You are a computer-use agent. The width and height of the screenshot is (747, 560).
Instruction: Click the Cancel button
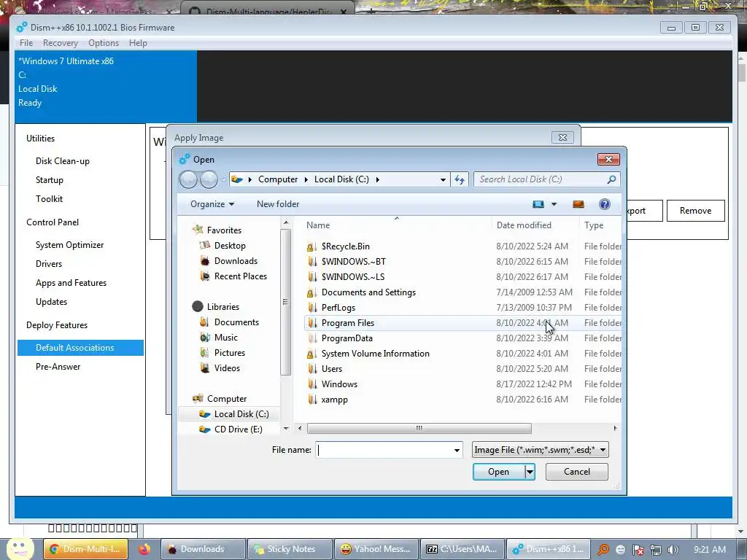(577, 472)
